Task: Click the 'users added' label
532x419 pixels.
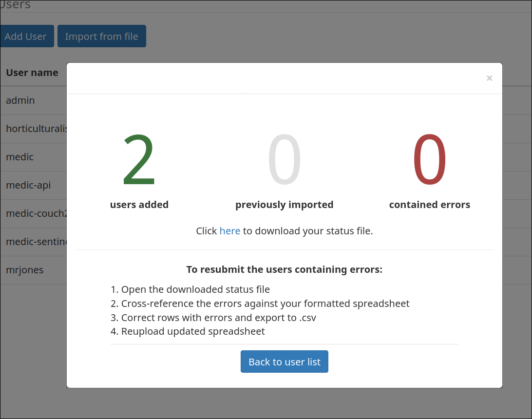Action: 139,205
